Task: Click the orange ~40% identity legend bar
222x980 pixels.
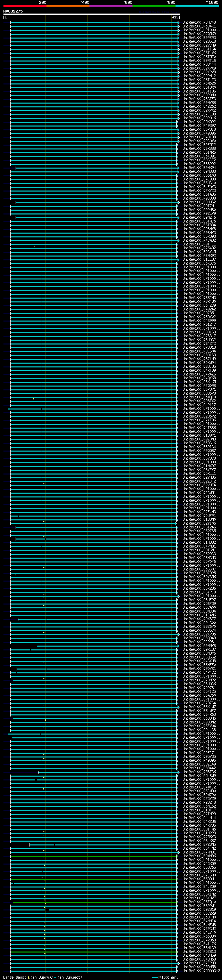Action: [x=68, y=6]
